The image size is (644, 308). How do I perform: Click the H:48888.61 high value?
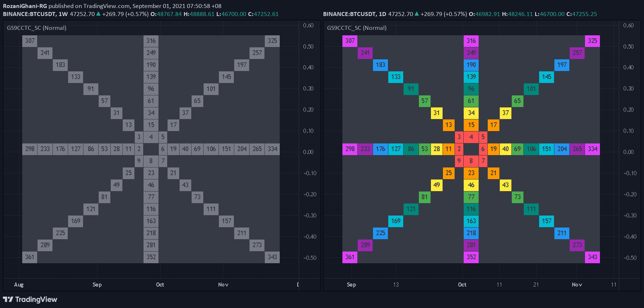click(199, 14)
